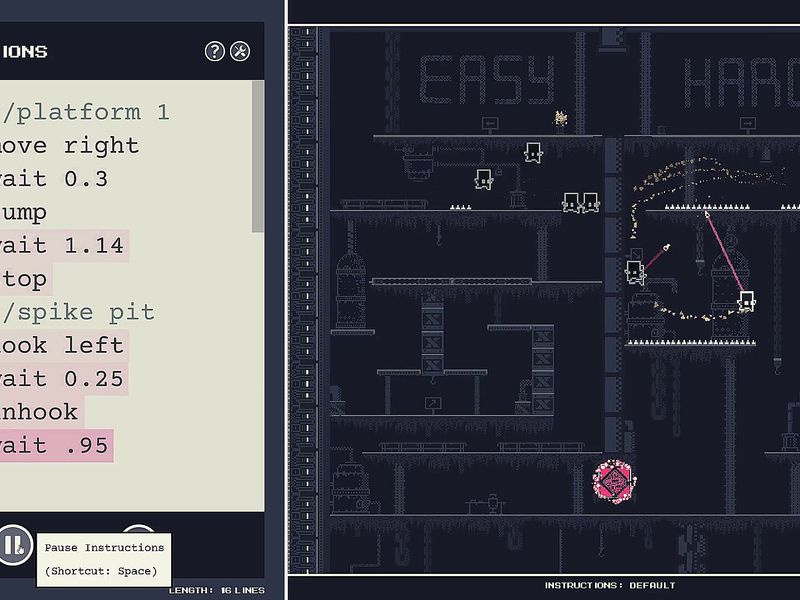Screen dimensions: 800x600
Task: Select the 'hook left' instruction line
Action: pyautogui.click(x=64, y=345)
